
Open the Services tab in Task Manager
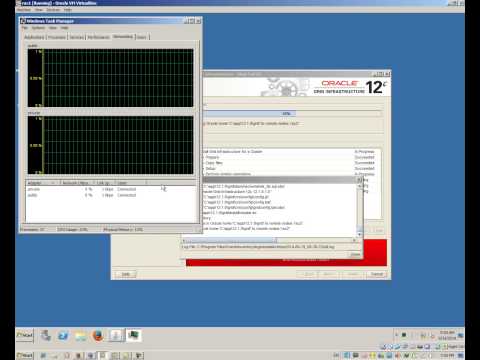[x=77, y=37]
